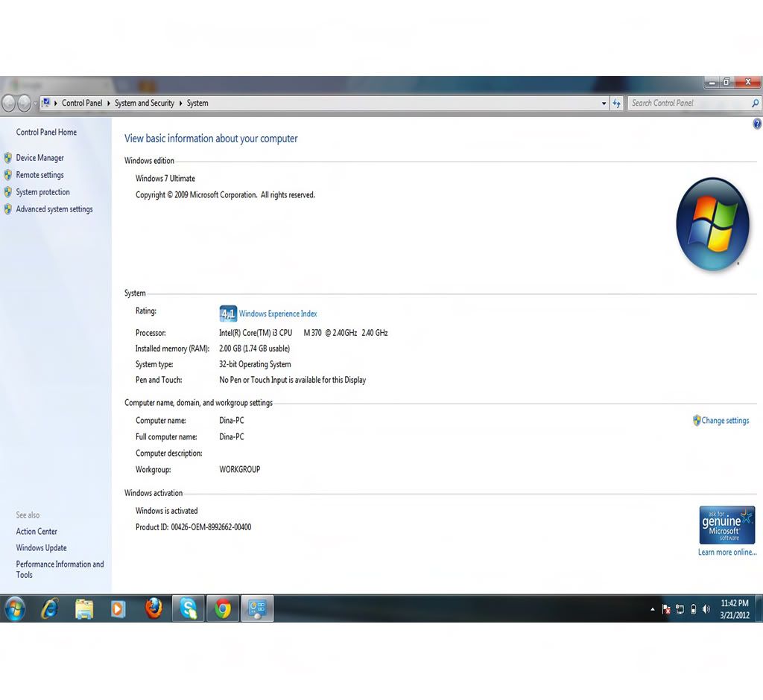Open the volume speaker tray icon
Image resolution: width=763 pixels, height=700 pixels.
click(x=706, y=609)
